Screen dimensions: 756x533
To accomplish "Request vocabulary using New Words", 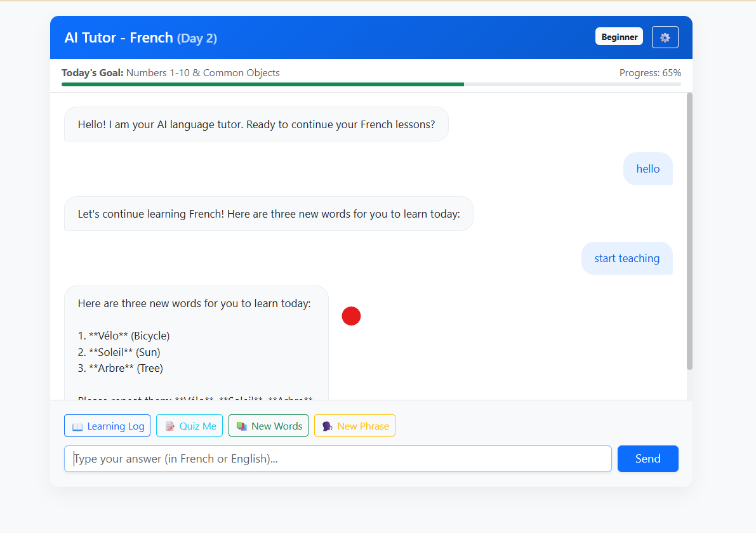I will tap(269, 425).
